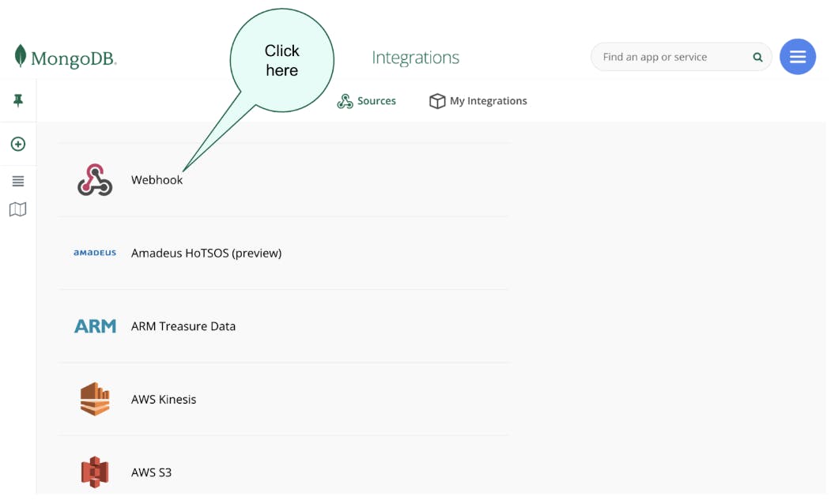Switch to the My Integrations tab
This screenshot has height=504, width=838.
coord(478,101)
